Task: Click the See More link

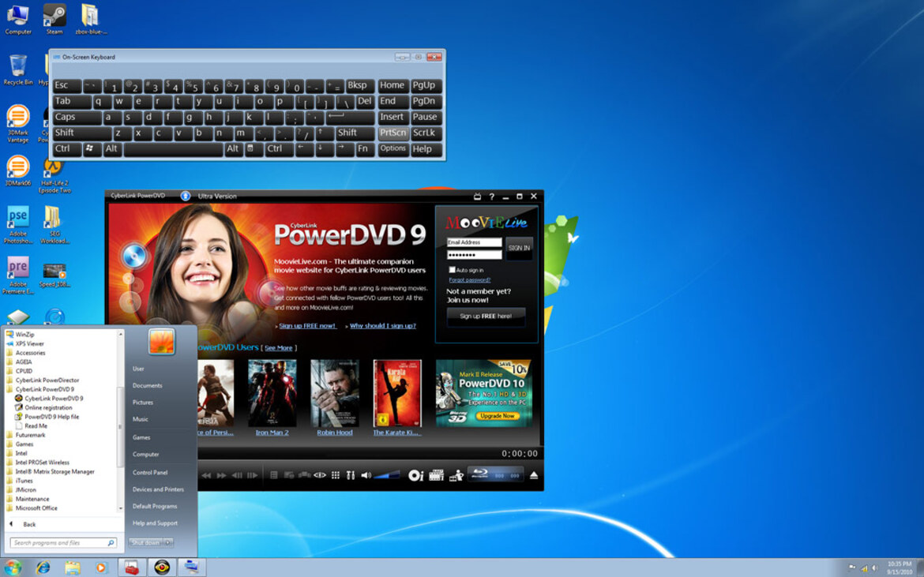Action: [x=278, y=348]
